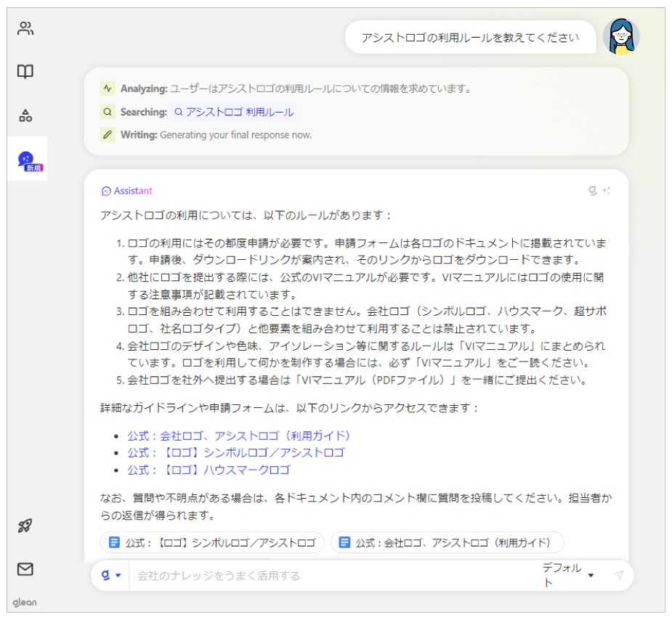672x620 pixels.
Task: Open the source chip 公式：会社ロゴ、アシストロゴ（利用ガイド）
Action: point(447,542)
